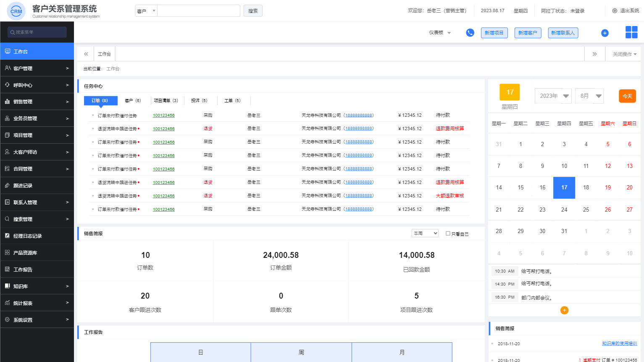Click the 产品资源库 grid icon

(x=8, y=253)
